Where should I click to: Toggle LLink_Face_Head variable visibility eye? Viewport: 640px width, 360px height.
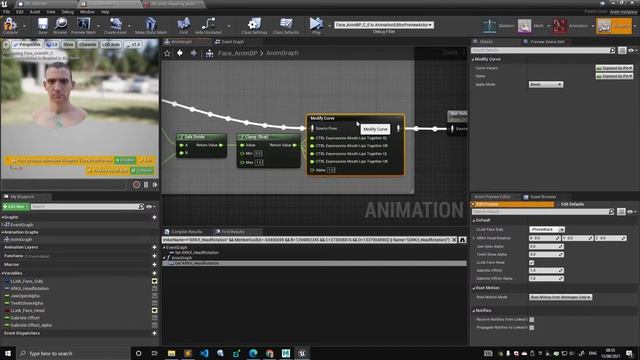(x=154, y=311)
